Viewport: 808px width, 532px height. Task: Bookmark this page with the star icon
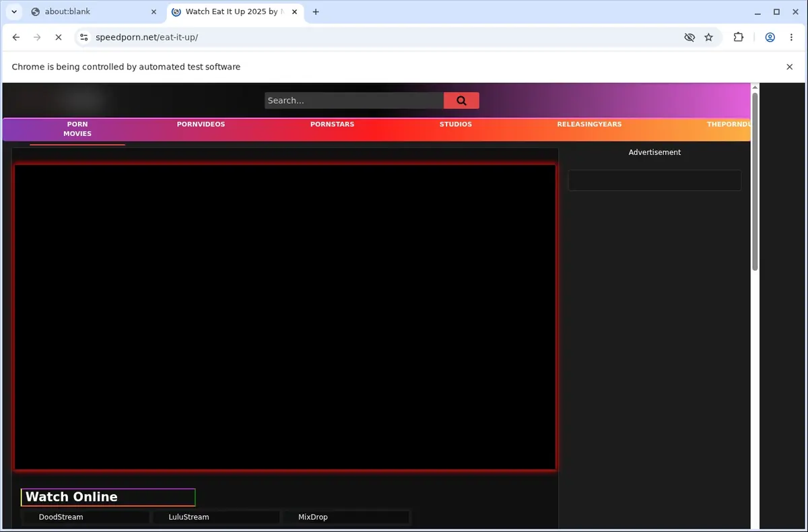click(x=709, y=38)
